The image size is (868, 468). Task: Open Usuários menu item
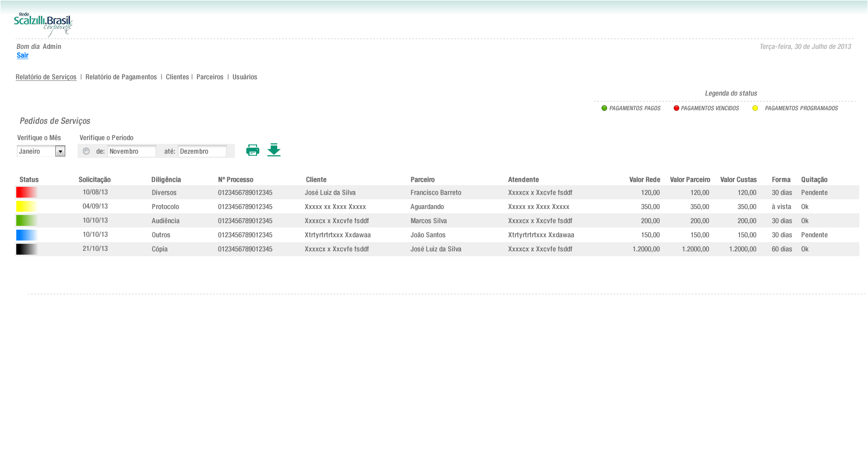245,77
